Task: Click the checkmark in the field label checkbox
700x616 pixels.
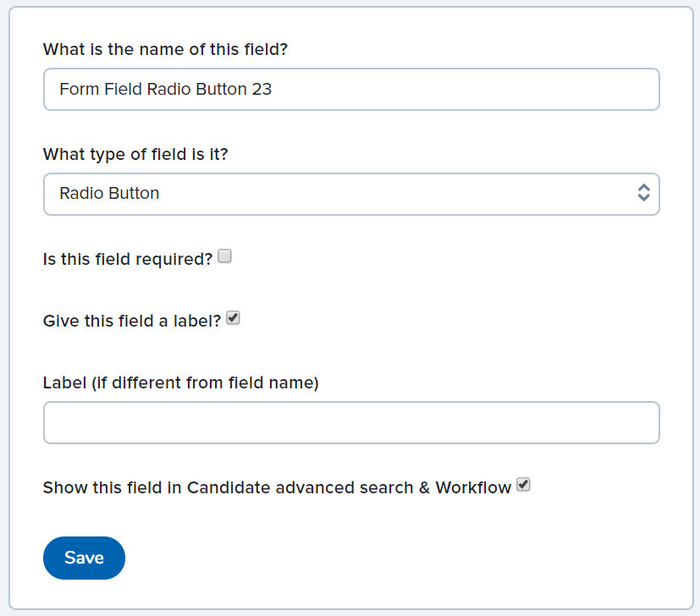Action: (x=234, y=319)
